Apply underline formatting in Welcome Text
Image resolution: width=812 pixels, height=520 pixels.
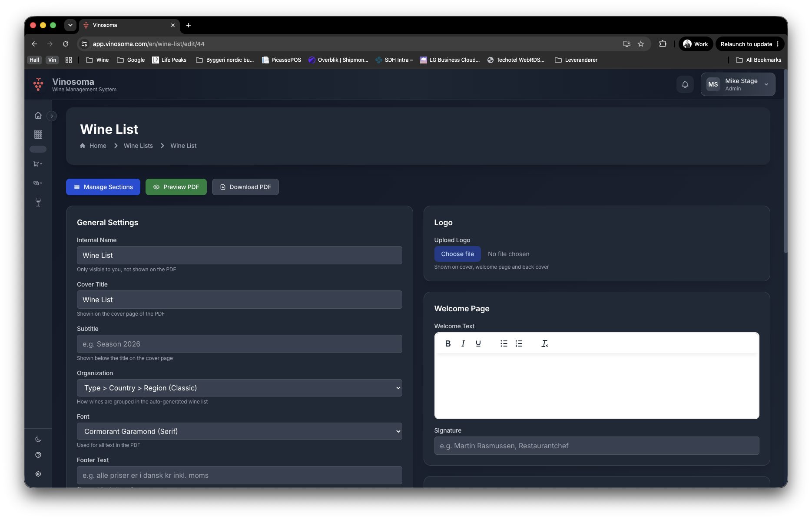[478, 344]
